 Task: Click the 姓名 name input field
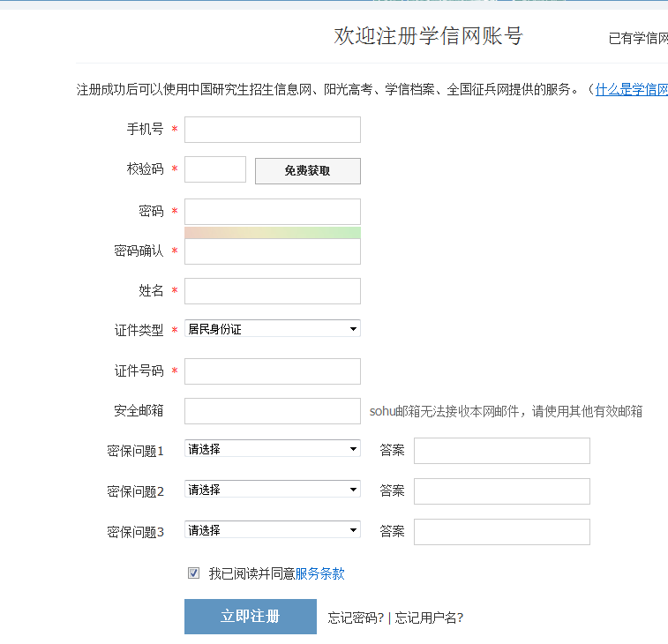pos(272,291)
